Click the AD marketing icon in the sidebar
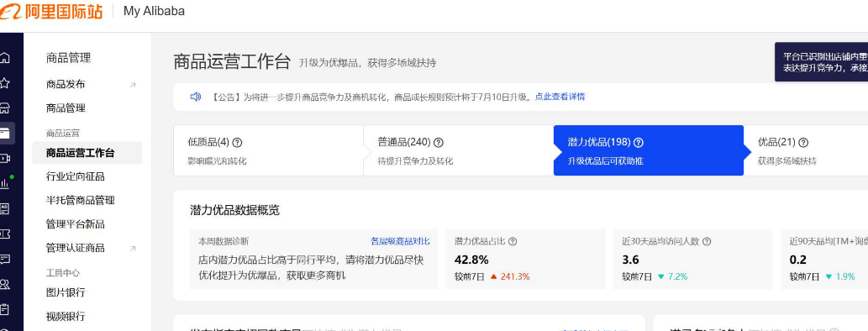 4,208
